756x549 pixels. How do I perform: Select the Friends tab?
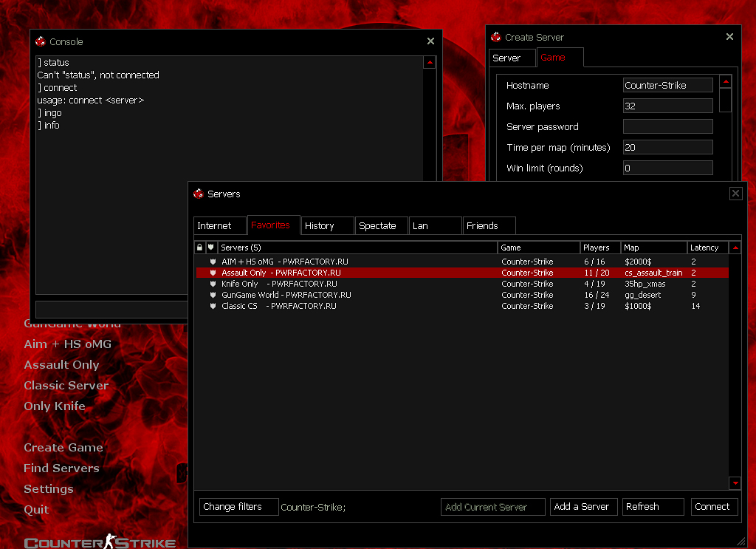(489, 226)
